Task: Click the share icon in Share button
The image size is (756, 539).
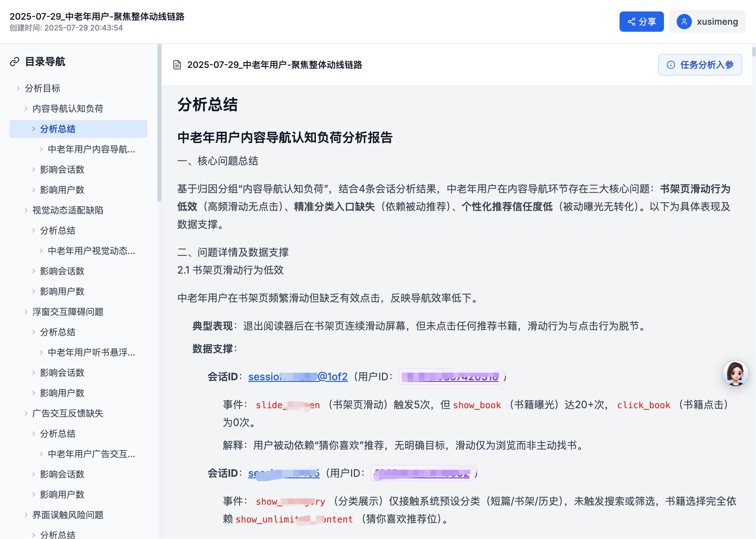Action: point(632,22)
